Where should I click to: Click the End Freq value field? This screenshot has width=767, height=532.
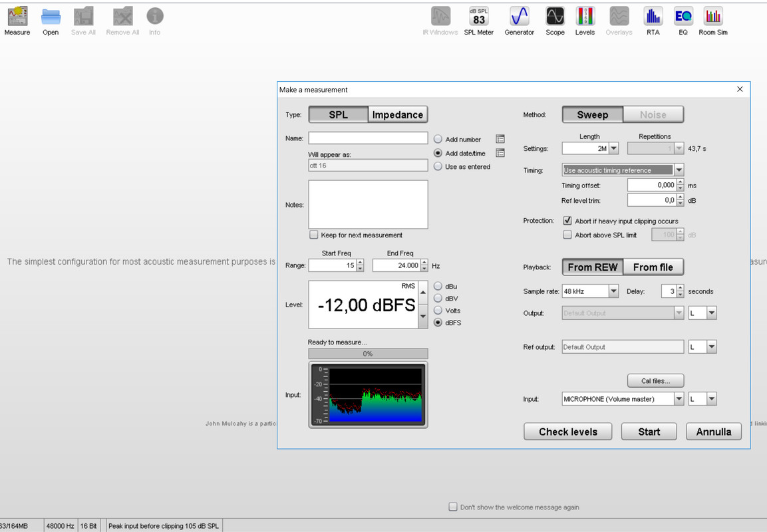(396, 265)
